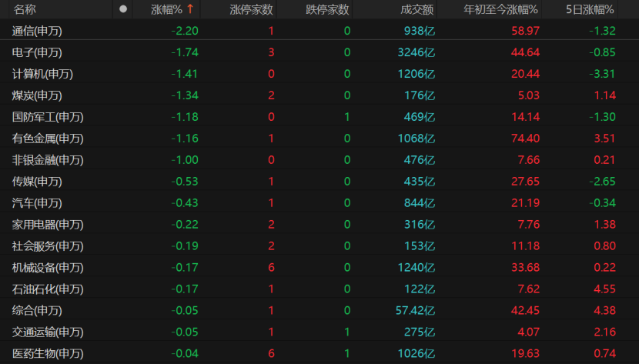Screen dimensions: 639x364
Task: Sort by 名称 column header
Action: (x=25, y=9)
